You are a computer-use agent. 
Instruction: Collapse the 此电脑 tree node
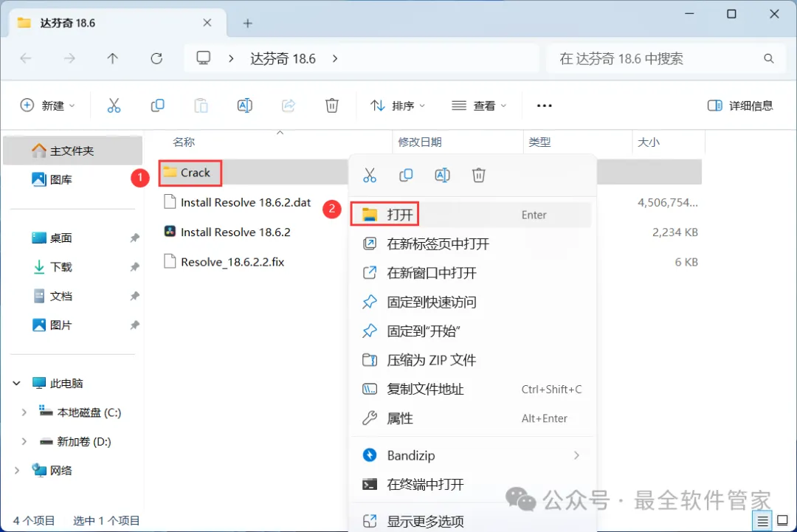[x=17, y=383]
